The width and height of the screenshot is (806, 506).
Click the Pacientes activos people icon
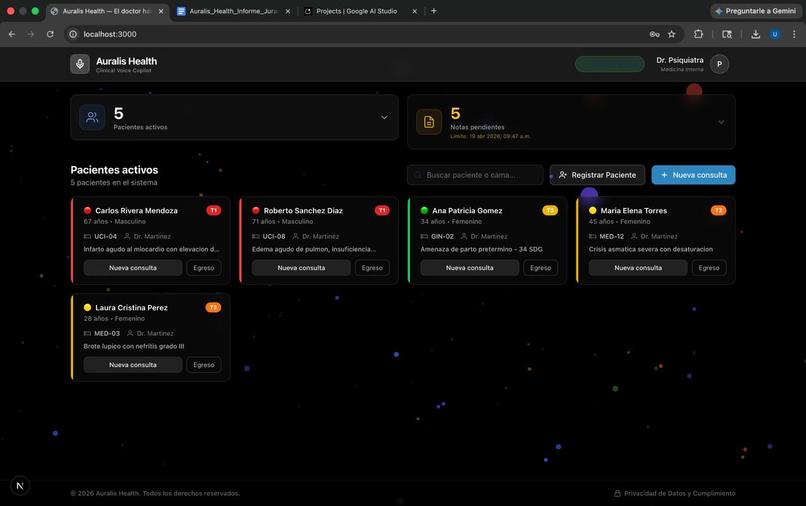pos(92,117)
